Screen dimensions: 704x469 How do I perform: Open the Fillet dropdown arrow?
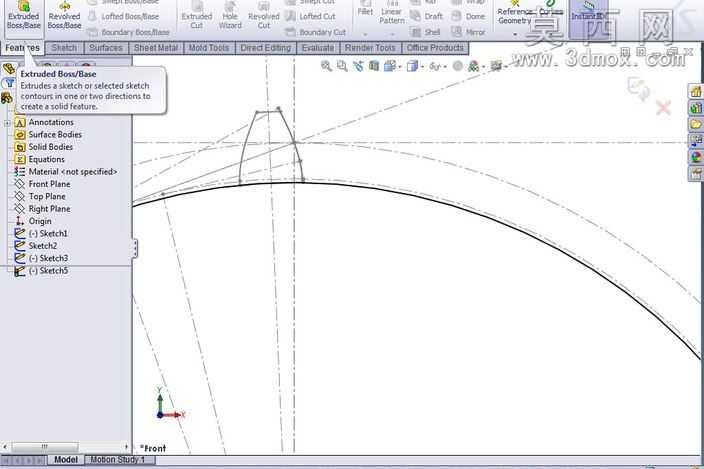365,34
